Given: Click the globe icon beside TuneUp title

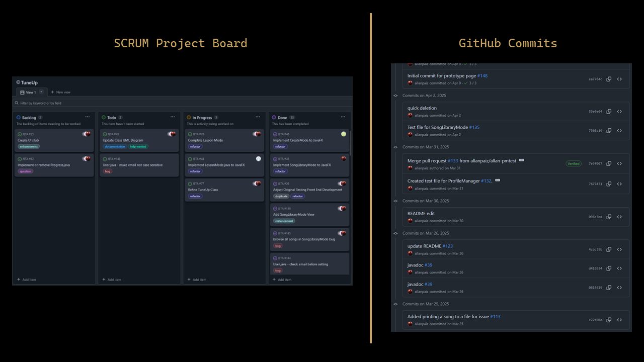Looking at the screenshot, I should (18, 82).
